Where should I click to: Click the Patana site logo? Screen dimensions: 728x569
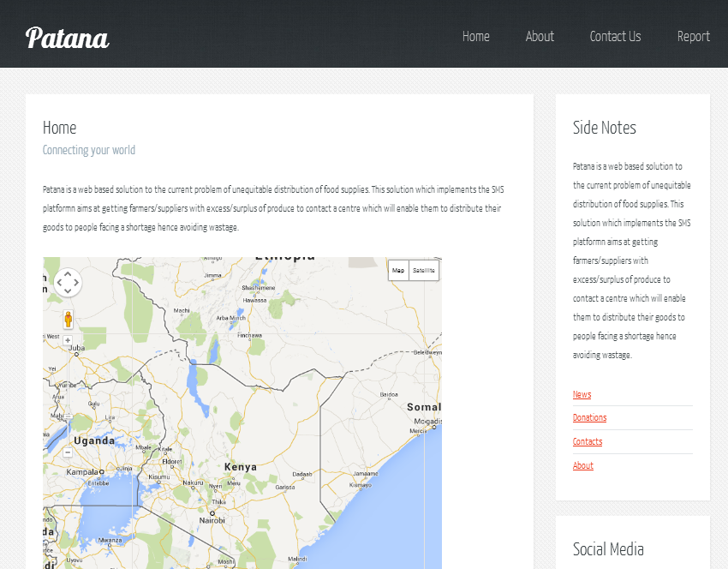(68, 38)
